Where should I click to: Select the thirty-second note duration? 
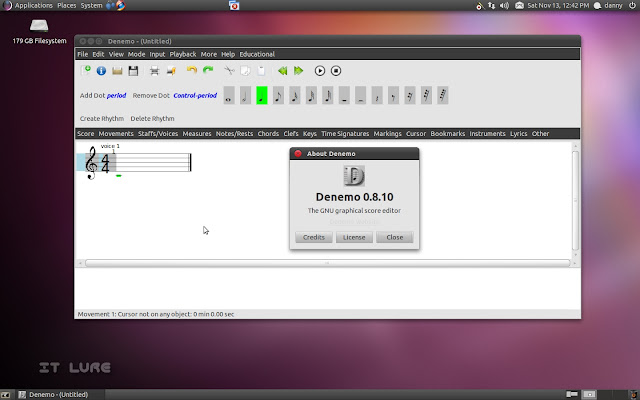tap(311, 96)
